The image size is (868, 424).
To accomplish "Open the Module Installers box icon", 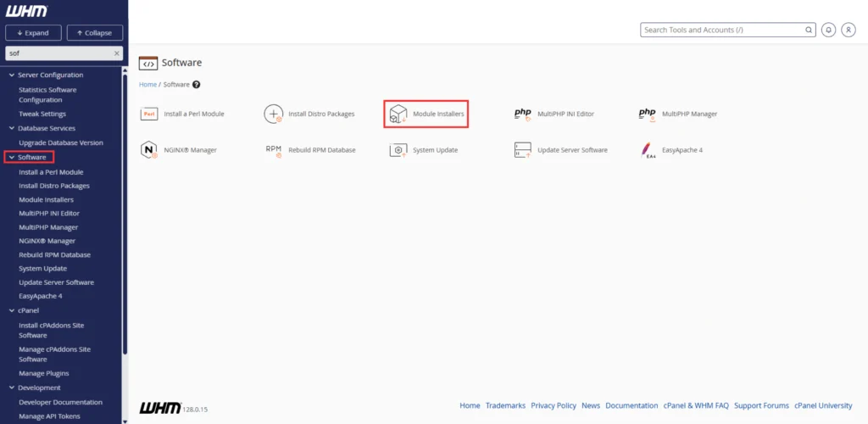I will coord(398,114).
